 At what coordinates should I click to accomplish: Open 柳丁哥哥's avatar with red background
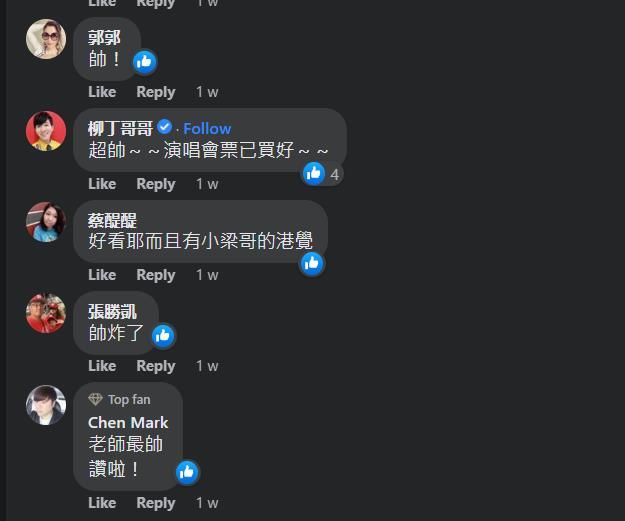coord(46,131)
